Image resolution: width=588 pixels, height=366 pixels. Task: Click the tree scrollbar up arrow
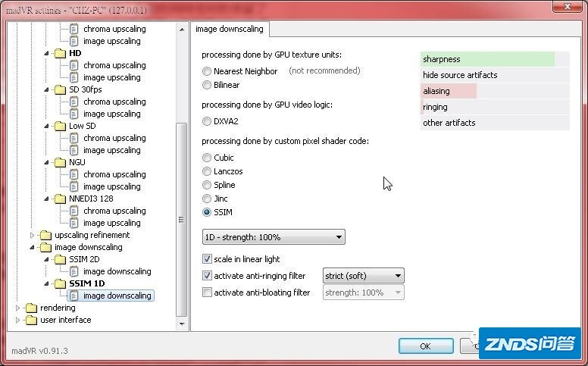coord(182,30)
